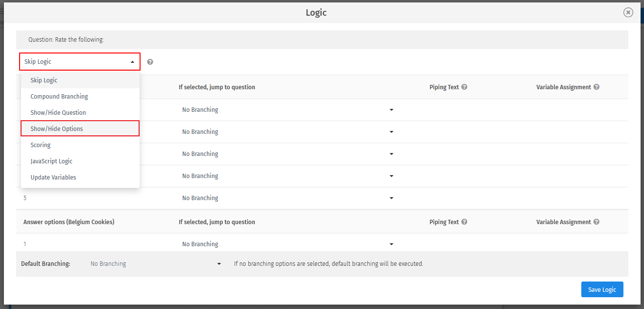Click the Save Logic button
The image size is (644, 309).
pos(602,289)
